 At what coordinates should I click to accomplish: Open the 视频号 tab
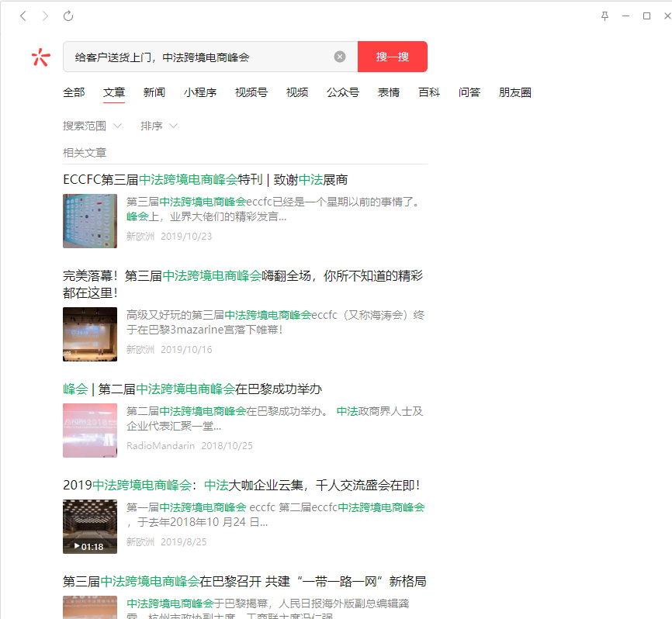pos(251,92)
